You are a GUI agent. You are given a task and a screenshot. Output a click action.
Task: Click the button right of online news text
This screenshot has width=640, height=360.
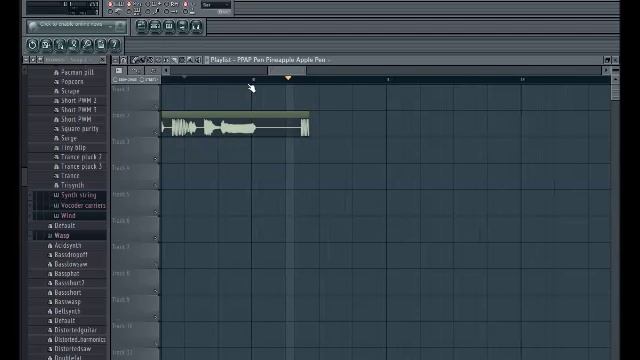(120, 27)
